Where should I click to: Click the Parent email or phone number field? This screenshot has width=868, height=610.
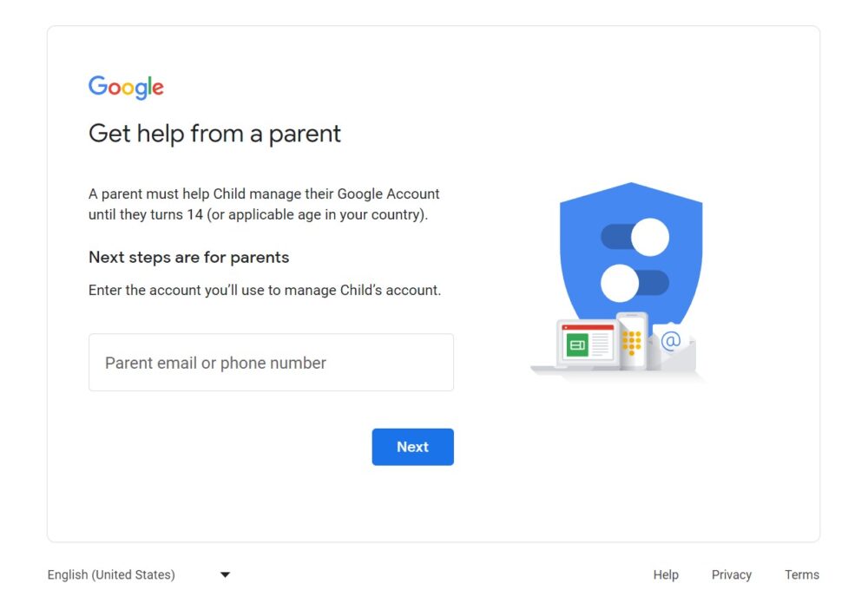tap(271, 362)
